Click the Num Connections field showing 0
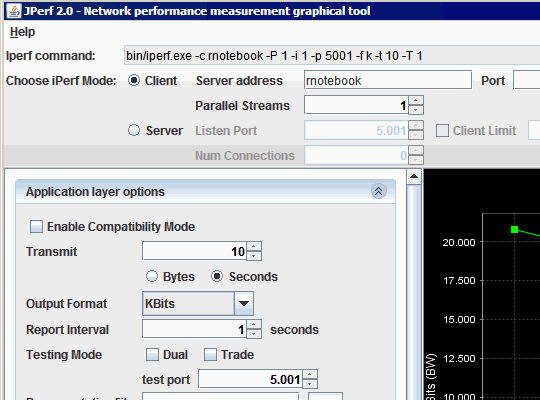Image resolution: width=540 pixels, height=400 pixels. click(x=356, y=155)
